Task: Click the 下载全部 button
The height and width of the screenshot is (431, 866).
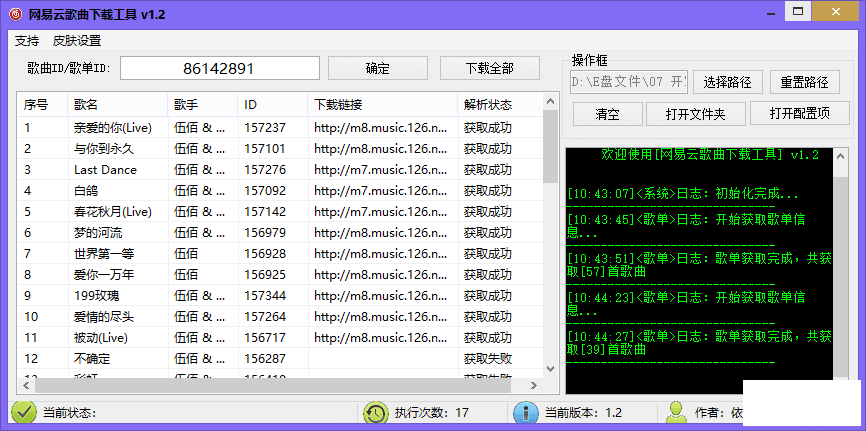Action: point(489,69)
